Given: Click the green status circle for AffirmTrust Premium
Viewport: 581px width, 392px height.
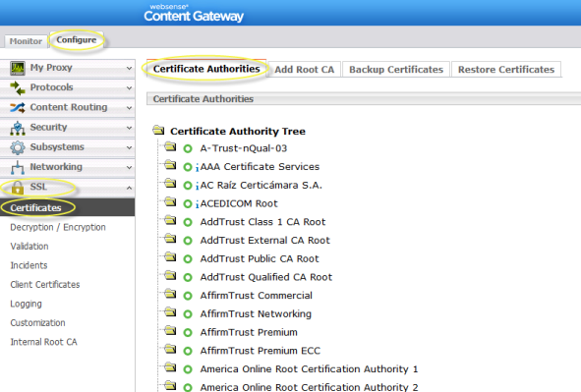Looking at the screenshot, I should pos(188,333).
